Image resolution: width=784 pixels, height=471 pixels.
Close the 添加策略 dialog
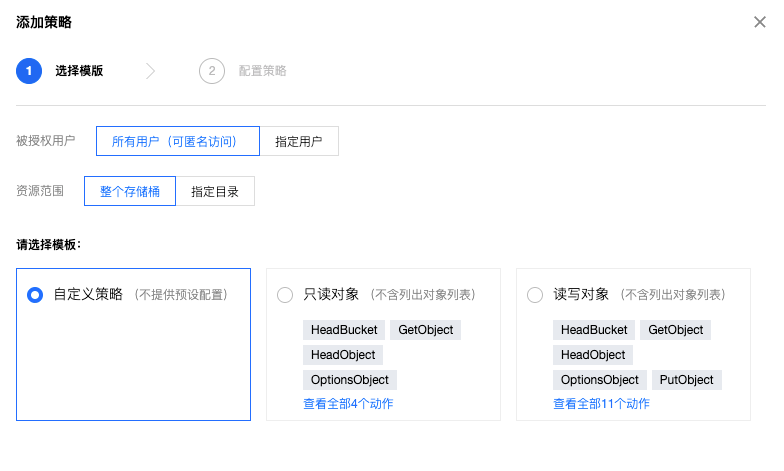[x=760, y=22]
